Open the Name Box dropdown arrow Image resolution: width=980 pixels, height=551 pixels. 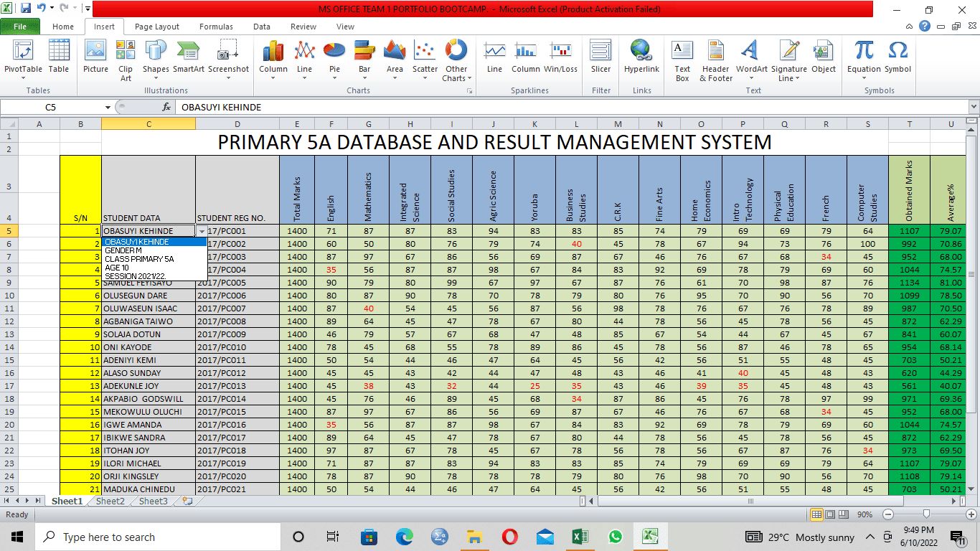point(108,108)
